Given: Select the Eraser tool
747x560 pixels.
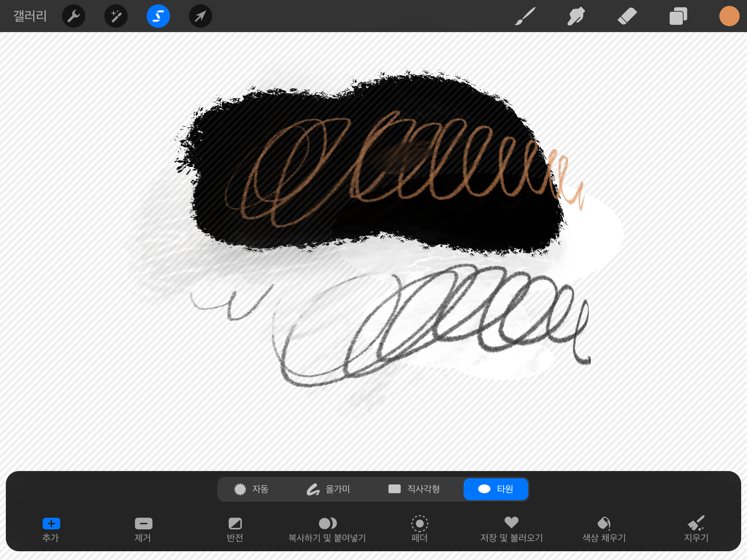Looking at the screenshot, I should tap(627, 16).
